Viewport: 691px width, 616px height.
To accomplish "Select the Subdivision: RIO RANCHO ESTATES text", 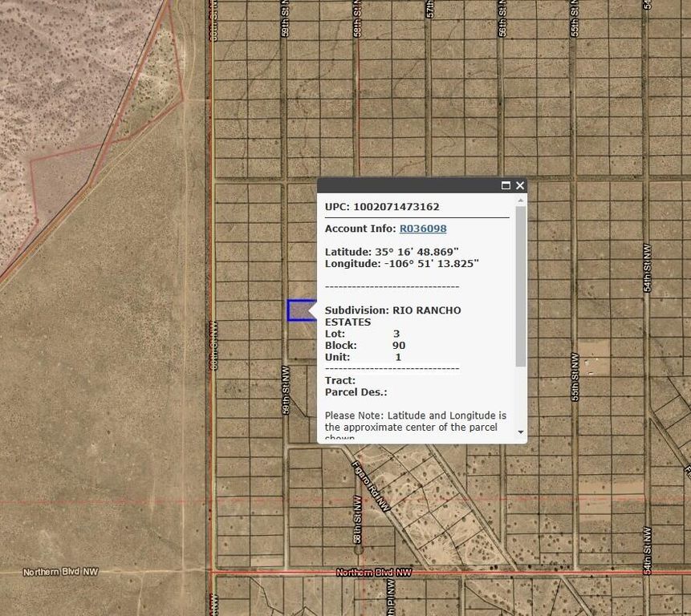I will tap(393, 310).
